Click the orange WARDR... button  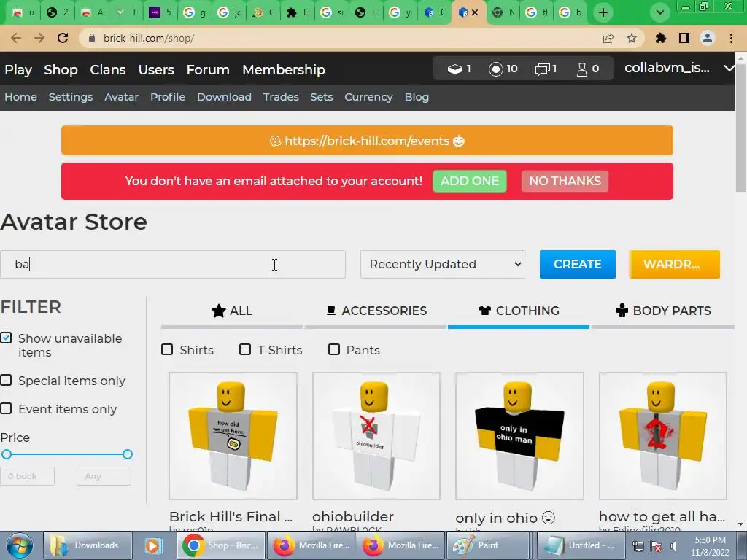675,264
